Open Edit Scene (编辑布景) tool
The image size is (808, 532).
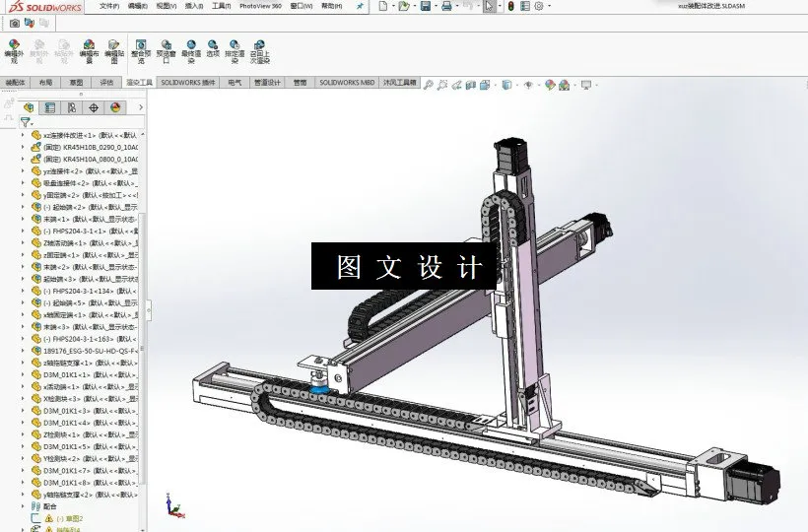[89, 51]
